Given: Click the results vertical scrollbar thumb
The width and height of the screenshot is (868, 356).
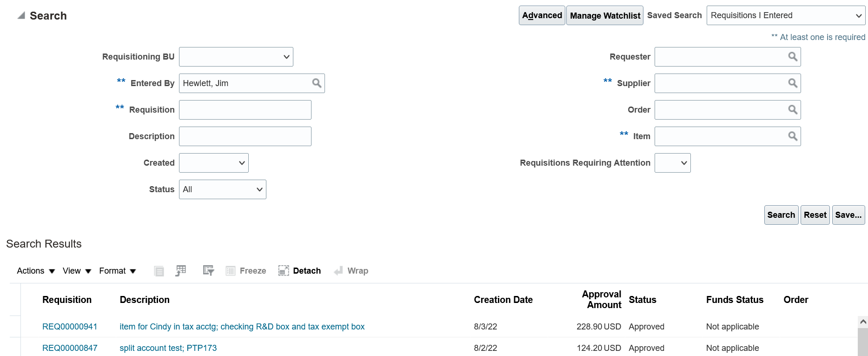Looking at the screenshot, I should coord(863,342).
